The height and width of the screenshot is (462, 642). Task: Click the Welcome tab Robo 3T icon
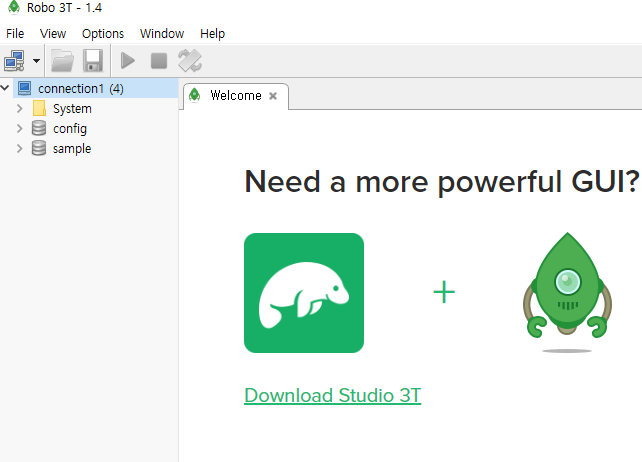click(x=194, y=95)
